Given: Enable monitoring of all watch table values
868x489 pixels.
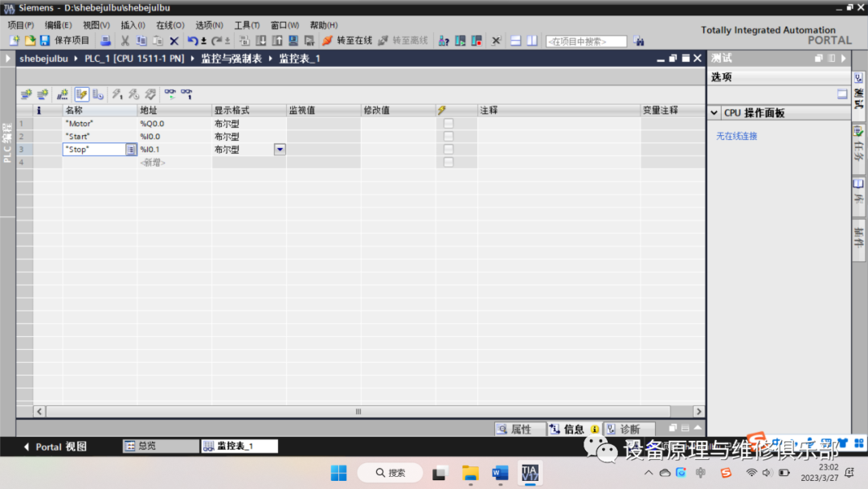Looking at the screenshot, I should point(172,94).
